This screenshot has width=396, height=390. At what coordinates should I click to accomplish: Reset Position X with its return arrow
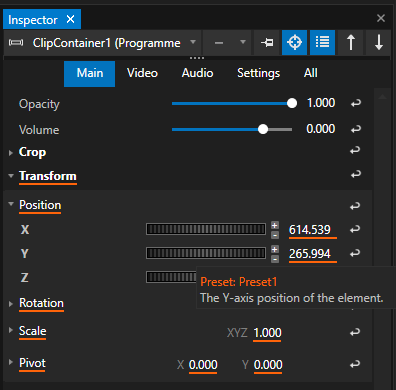coord(355,229)
